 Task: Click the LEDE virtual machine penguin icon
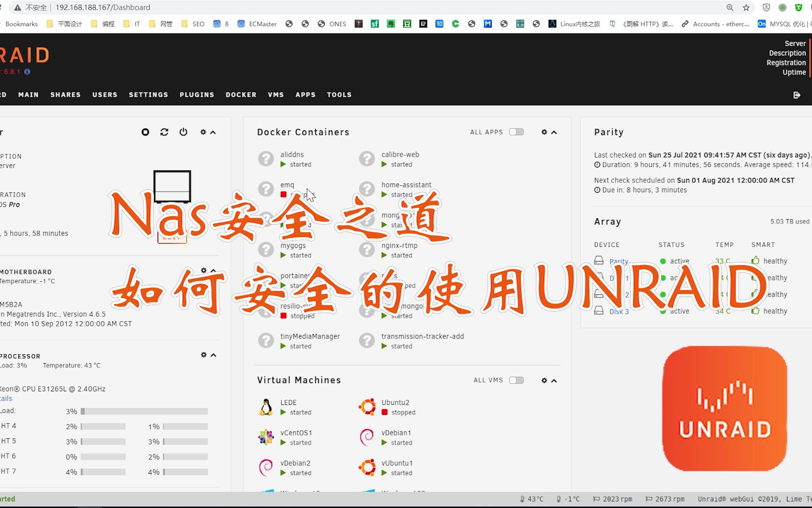pyautogui.click(x=266, y=406)
